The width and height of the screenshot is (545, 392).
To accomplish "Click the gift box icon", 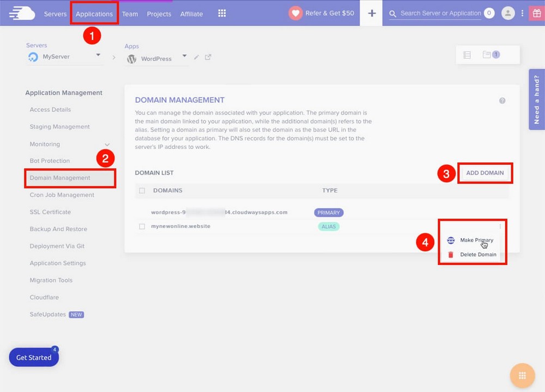I will point(537,13).
